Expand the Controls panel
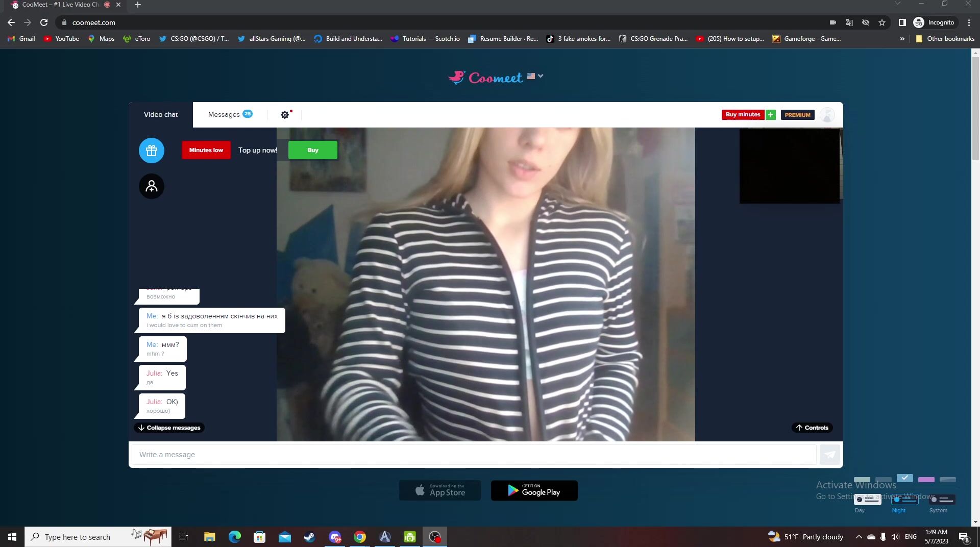This screenshot has width=980, height=547. click(812, 428)
